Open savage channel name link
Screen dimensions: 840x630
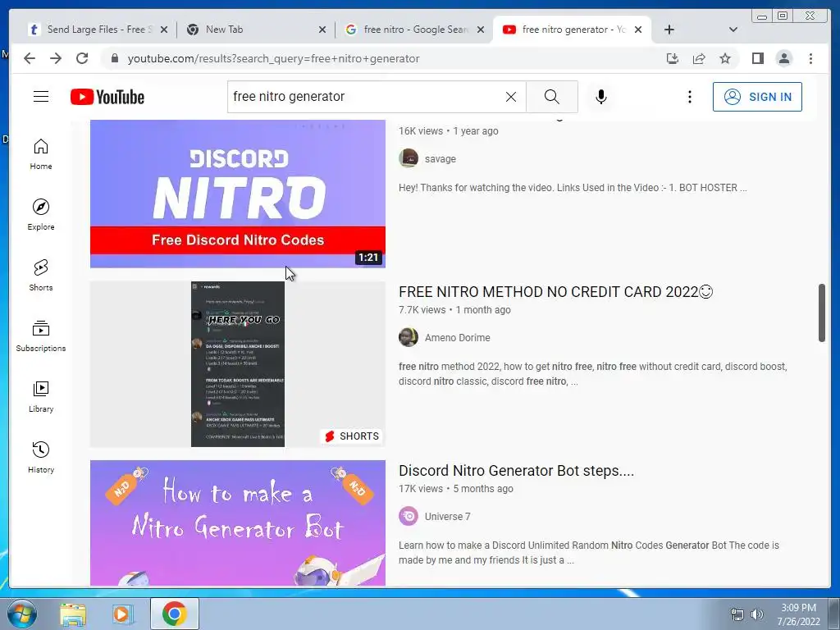coord(441,159)
